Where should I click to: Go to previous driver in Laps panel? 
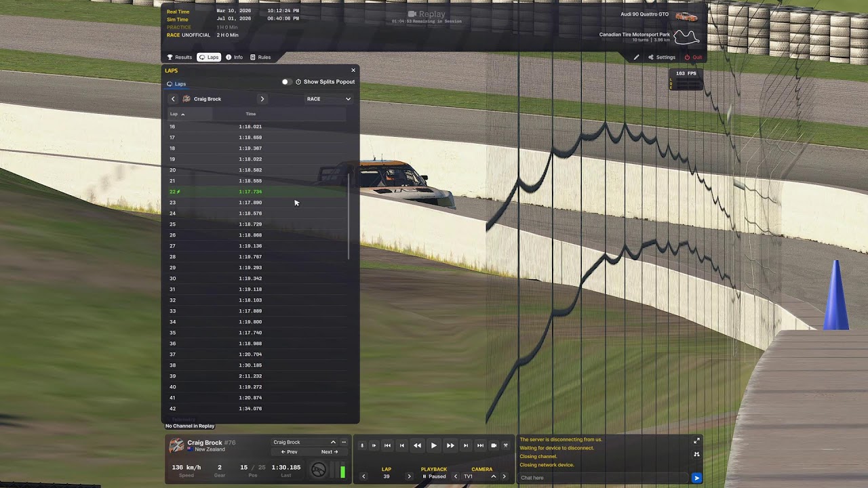173,99
